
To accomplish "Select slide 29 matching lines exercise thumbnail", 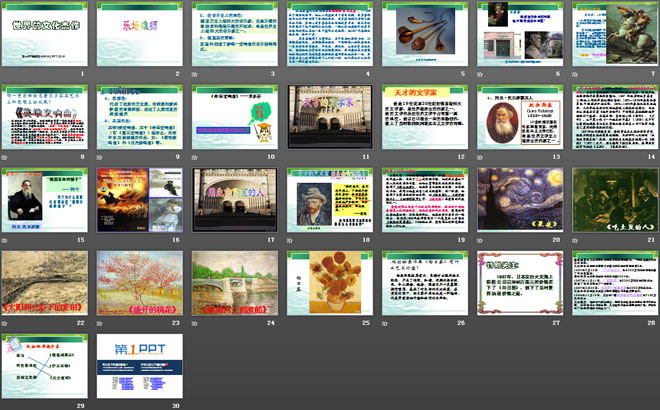I will (x=45, y=366).
